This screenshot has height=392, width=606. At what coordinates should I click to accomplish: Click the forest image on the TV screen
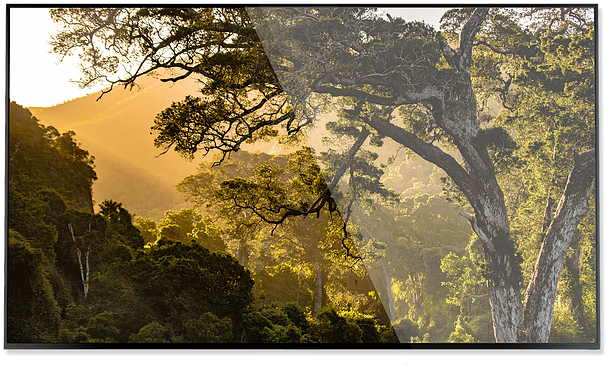[x=302, y=175]
